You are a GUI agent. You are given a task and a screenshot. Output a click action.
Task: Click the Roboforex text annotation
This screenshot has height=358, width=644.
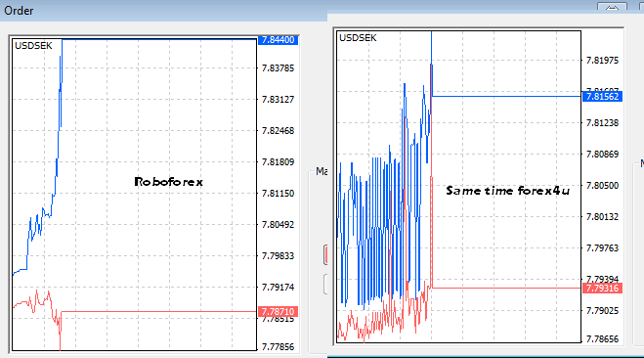[169, 182]
